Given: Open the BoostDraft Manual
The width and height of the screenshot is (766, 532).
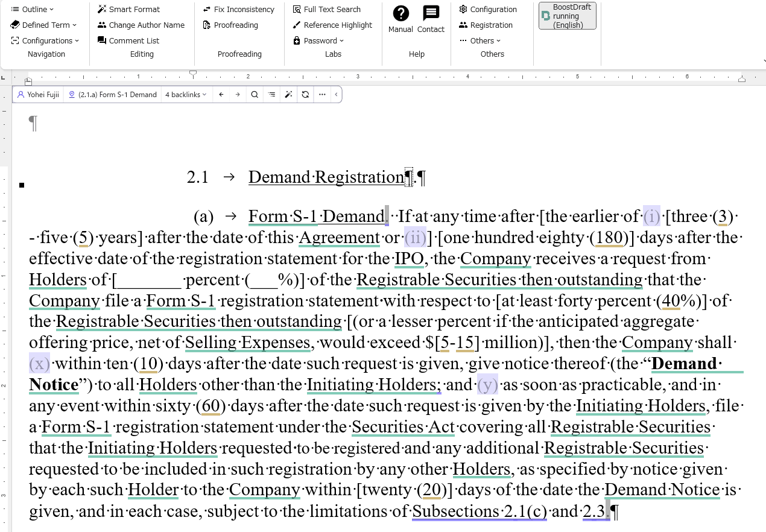Looking at the screenshot, I should tap(400, 18).
